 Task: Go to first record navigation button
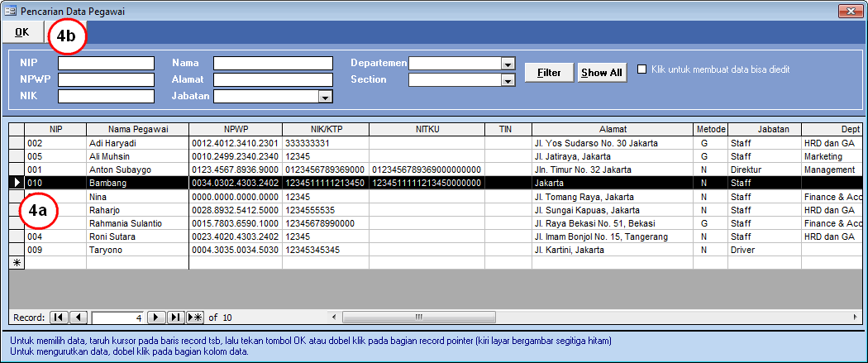click(59, 317)
